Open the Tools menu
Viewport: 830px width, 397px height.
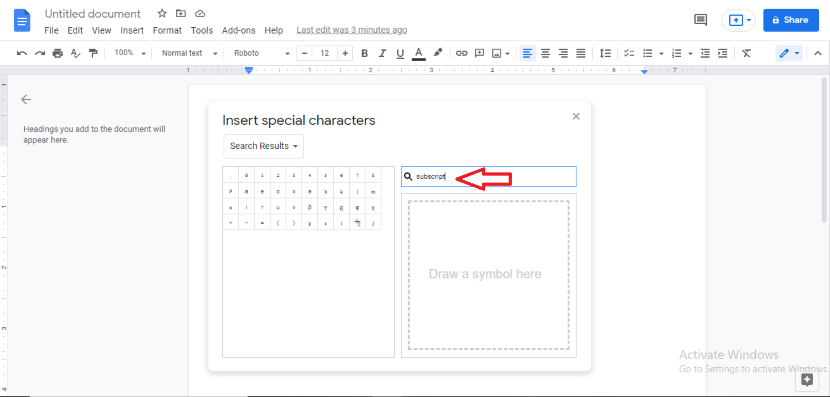point(202,31)
